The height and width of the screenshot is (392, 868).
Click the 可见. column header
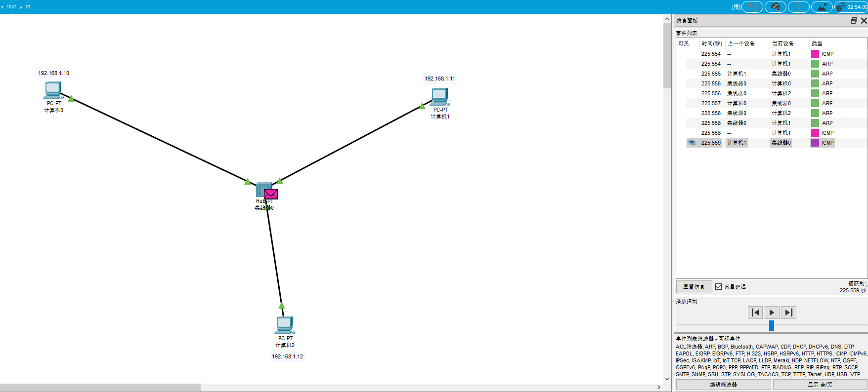click(x=684, y=43)
